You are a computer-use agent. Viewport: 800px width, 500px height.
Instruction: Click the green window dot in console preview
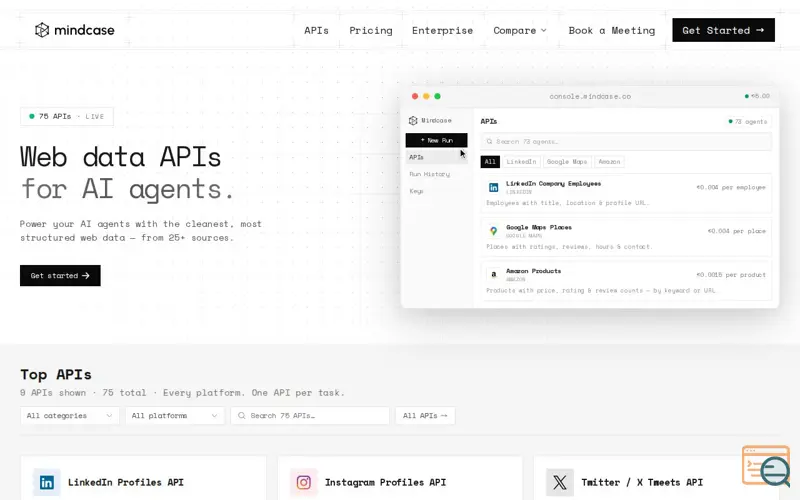click(x=437, y=96)
